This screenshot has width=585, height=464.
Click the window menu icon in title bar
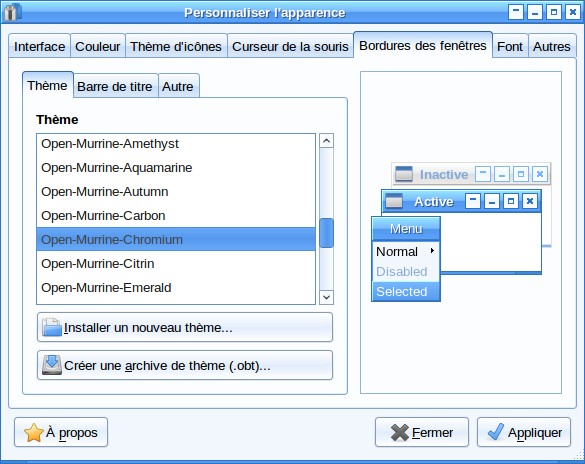tap(12, 12)
